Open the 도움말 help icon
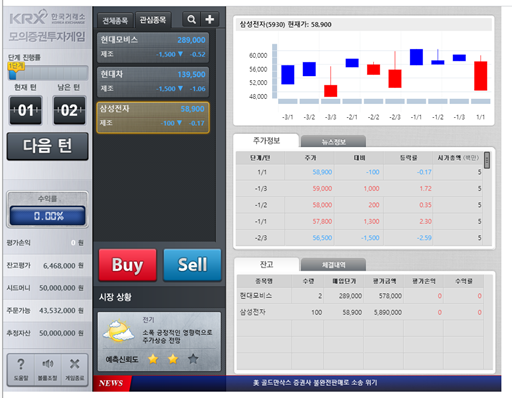Screen dimensions: 512x402 [x=21, y=369]
